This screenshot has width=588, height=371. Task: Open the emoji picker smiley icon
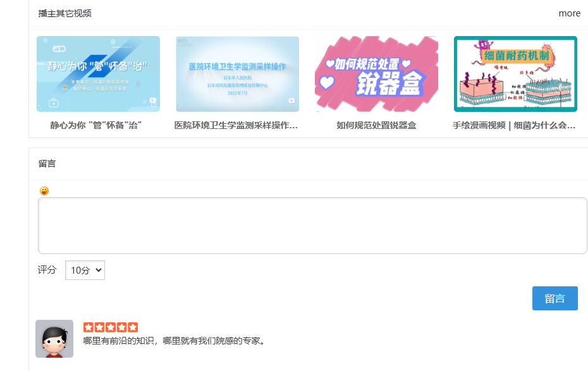[44, 191]
